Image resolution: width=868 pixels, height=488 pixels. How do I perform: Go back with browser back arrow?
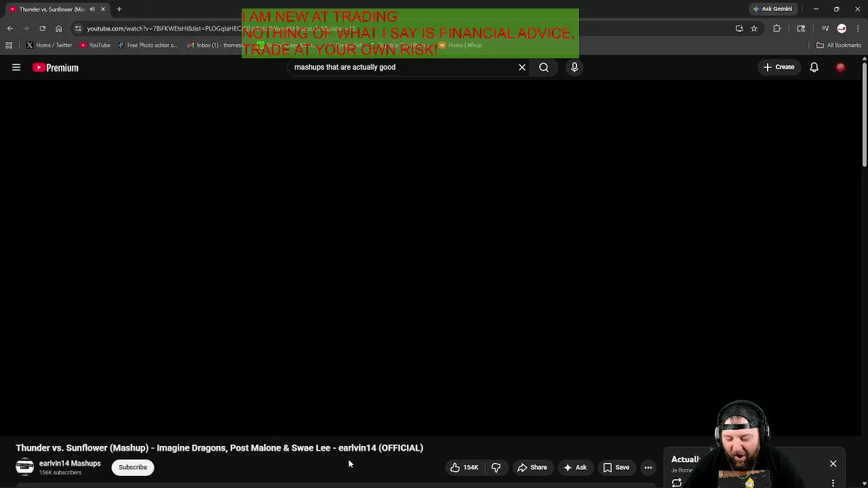9,28
